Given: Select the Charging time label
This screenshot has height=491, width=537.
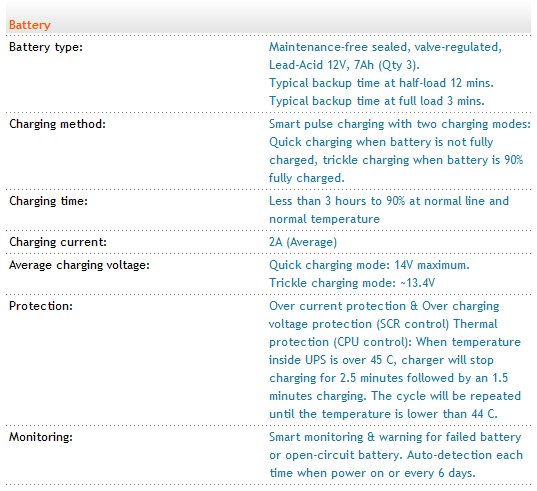Looking at the screenshot, I should coord(48,201).
